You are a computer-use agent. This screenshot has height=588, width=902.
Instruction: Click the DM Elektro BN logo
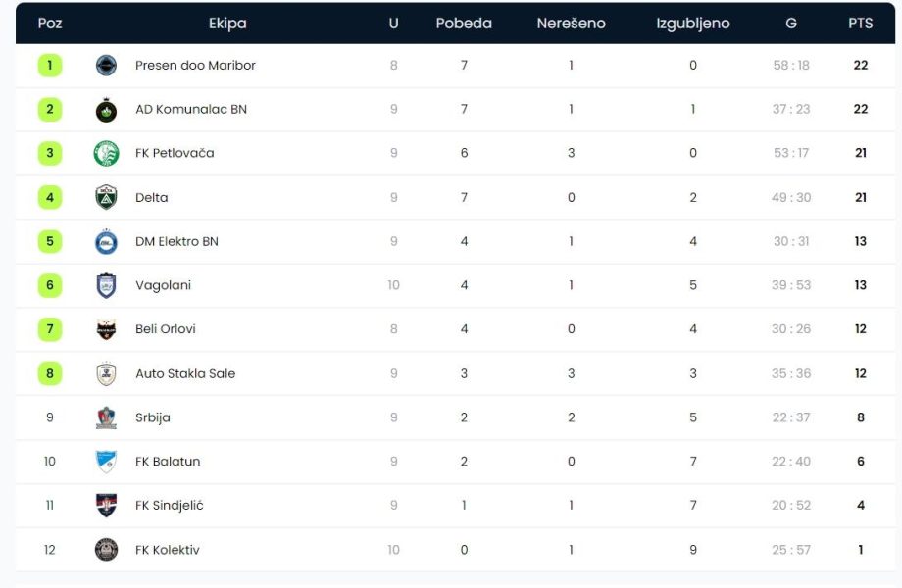click(106, 241)
